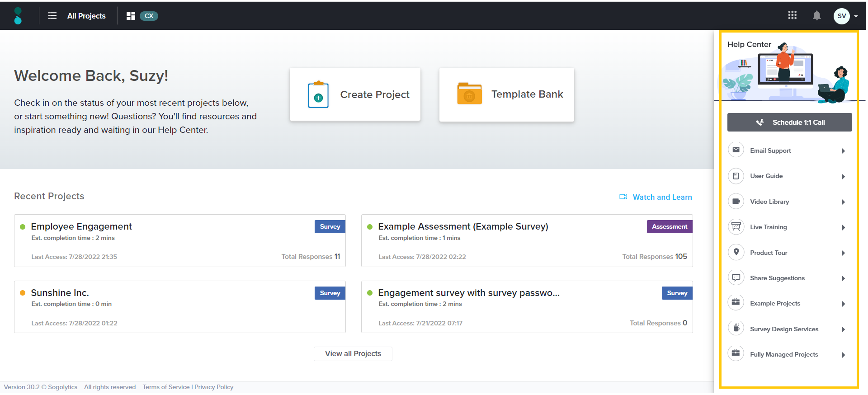Click the Schedule 1:1 Call button
The image size is (868, 395).
[789, 122]
